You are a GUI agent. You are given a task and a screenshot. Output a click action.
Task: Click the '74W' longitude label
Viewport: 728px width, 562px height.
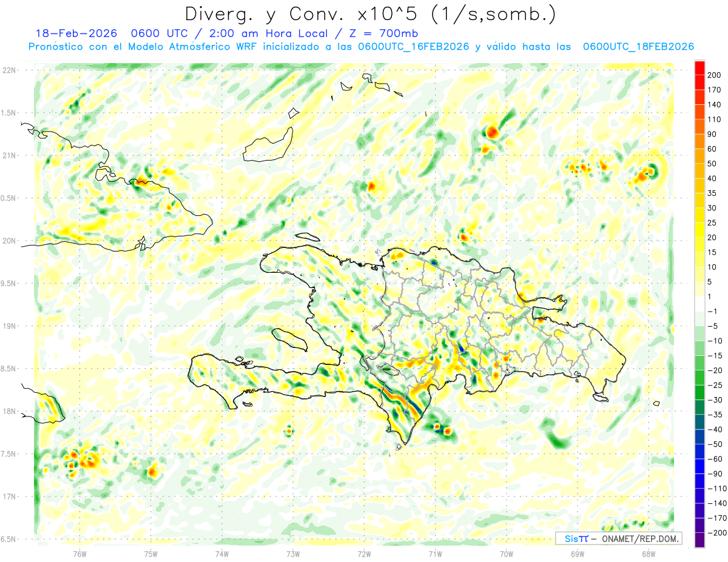(x=222, y=554)
